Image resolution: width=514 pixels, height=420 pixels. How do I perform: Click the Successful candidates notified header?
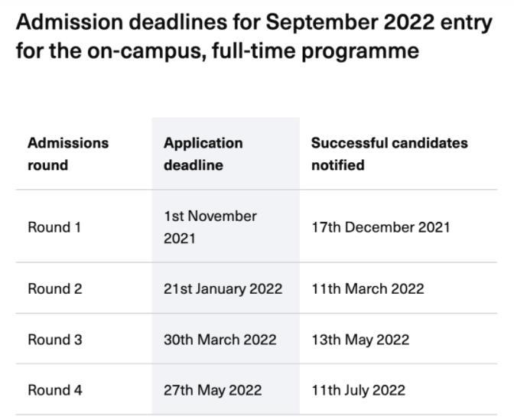[389, 154]
